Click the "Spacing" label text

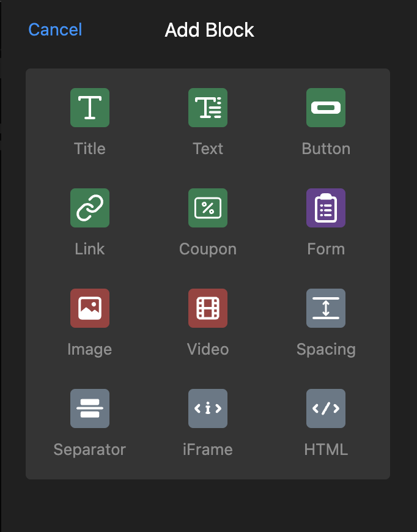pos(326,349)
